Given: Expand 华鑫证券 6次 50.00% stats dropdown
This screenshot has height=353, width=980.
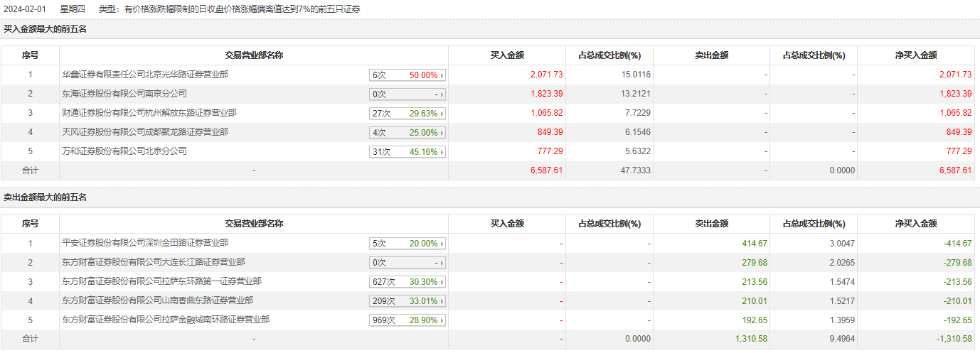Looking at the screenshot, I should tap(408, 75).
